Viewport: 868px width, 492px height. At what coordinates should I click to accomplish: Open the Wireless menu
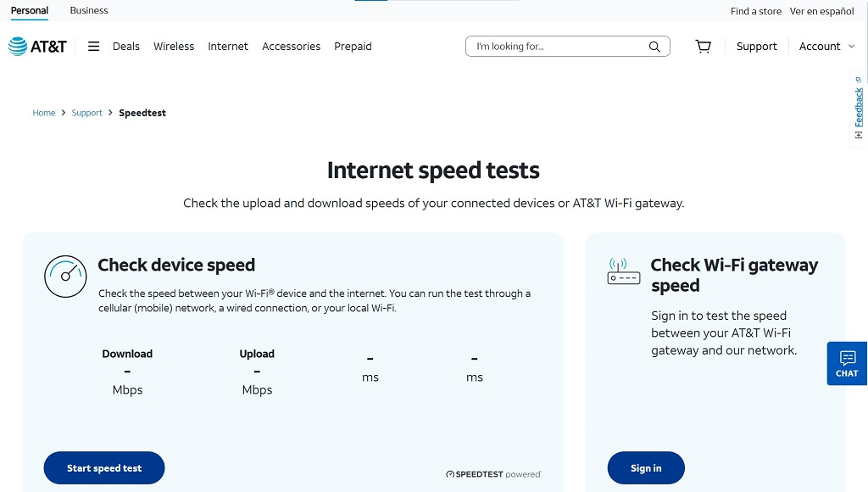(174, 47)
